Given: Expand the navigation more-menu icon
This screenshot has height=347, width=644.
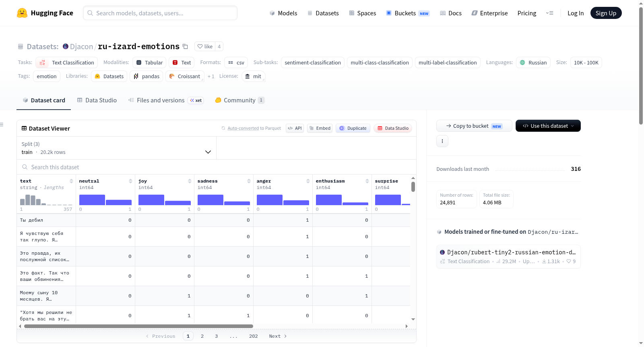Looking at the screenshot, I should 549,13.
